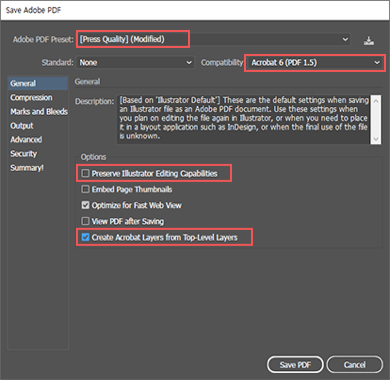The width and height of the screenshot is (390, 380).
Task: Click the save preset icon
Action: click(x=369, y=40)
